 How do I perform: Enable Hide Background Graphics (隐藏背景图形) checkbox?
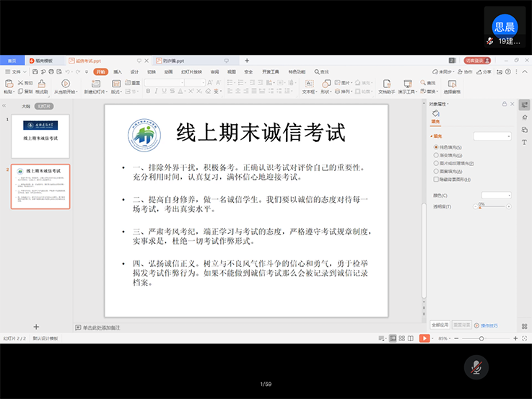coord(435,180)
